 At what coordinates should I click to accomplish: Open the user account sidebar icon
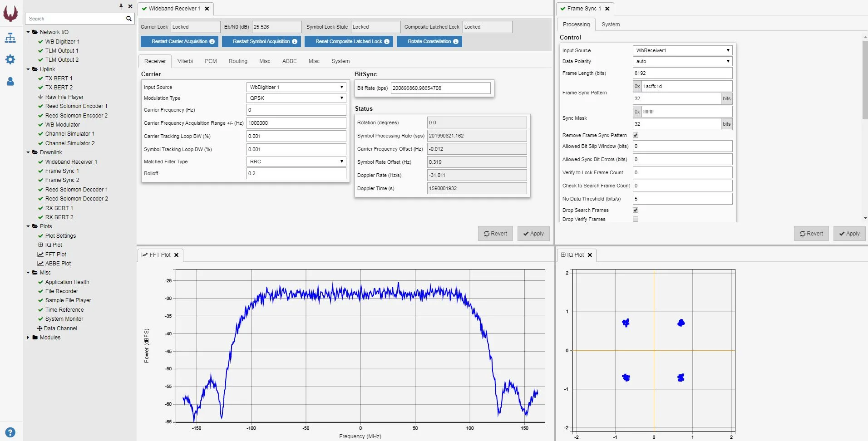[x=10, y=81]
